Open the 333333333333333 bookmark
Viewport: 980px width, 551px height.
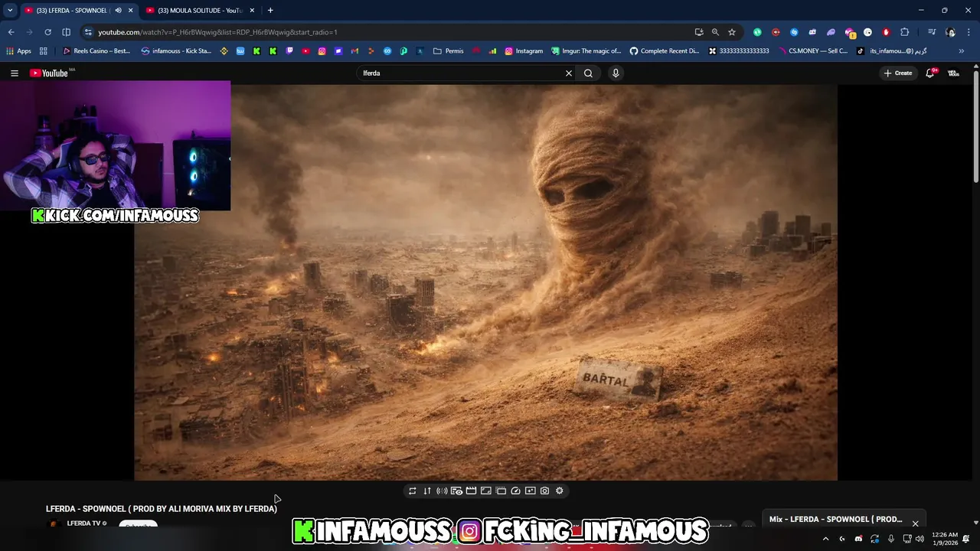click(x=738, y=51)
